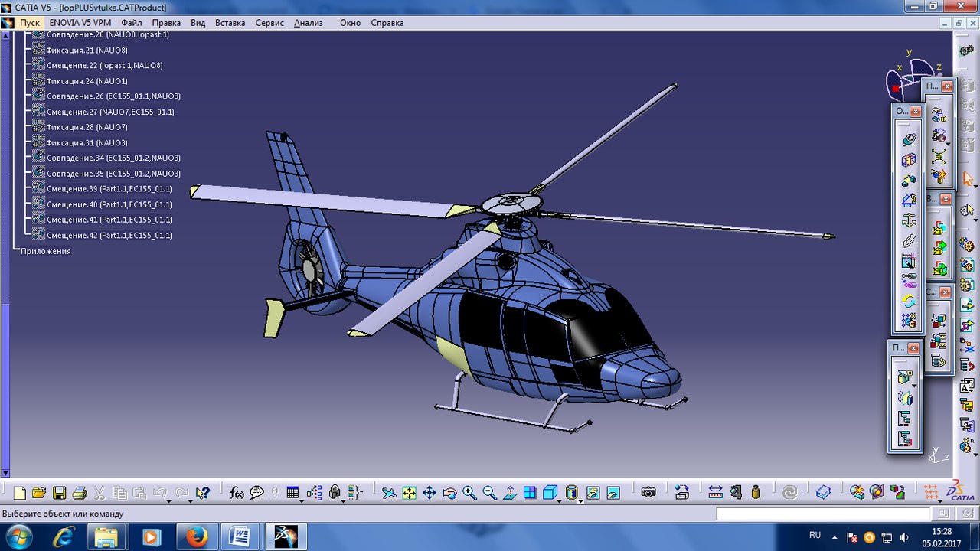Image resolution: width=980 pixels, height=551 pixels.
Task: Select the Fit All In view tool
Action: click(410, 493)
